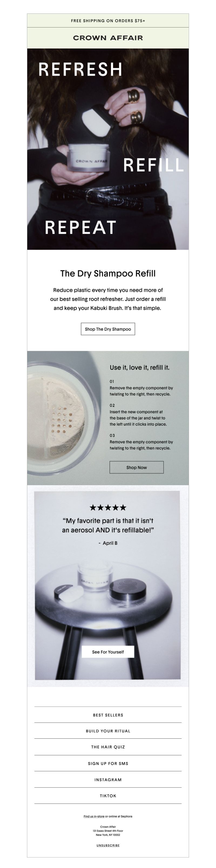
Task: Click the See For Yourself button
Action: click(x=108, y=652)
